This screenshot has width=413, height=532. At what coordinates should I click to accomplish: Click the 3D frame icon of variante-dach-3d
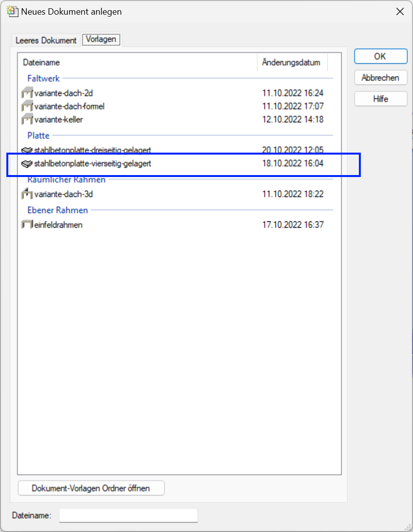tap(27, 194)
